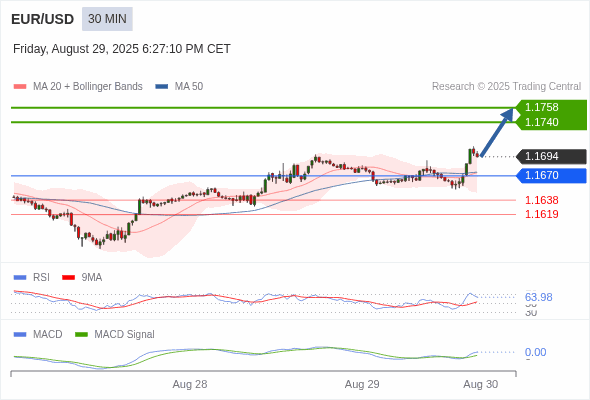This screenshot has width=590, height=400.
Task: Click the red 9MA legend icon
Action: click(68, 278)
